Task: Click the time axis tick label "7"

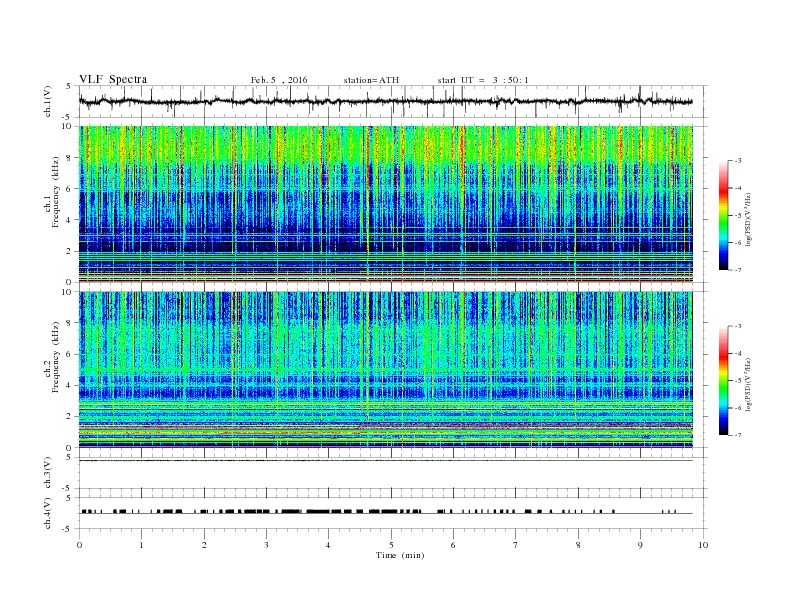Action: (x=516, y=545)
